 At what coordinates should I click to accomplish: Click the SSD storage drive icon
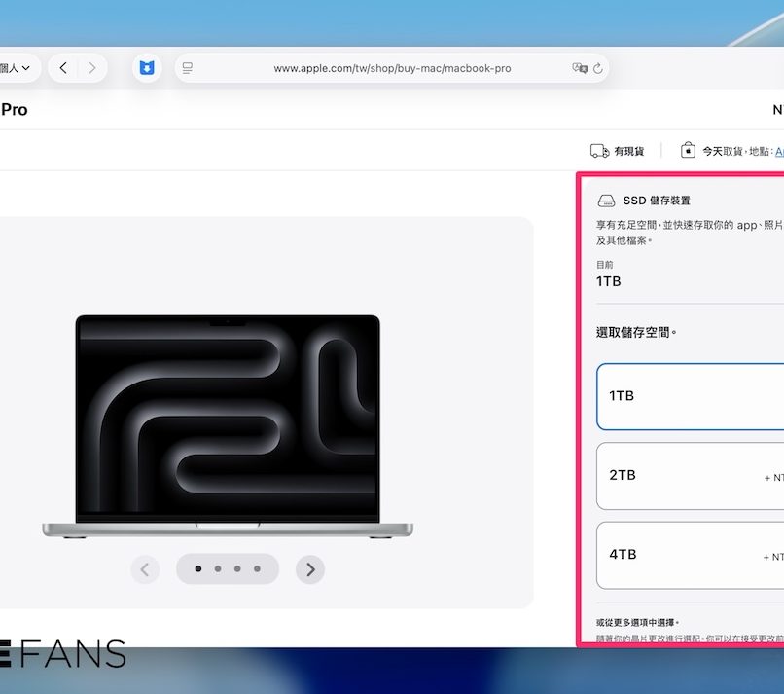[606, 201]
